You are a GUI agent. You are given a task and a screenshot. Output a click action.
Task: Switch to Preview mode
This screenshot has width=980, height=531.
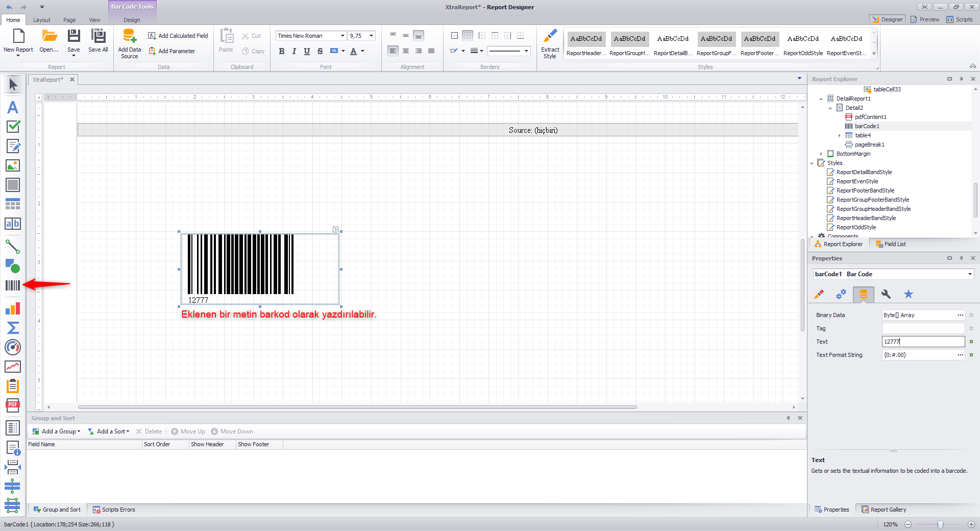(925, 19)
